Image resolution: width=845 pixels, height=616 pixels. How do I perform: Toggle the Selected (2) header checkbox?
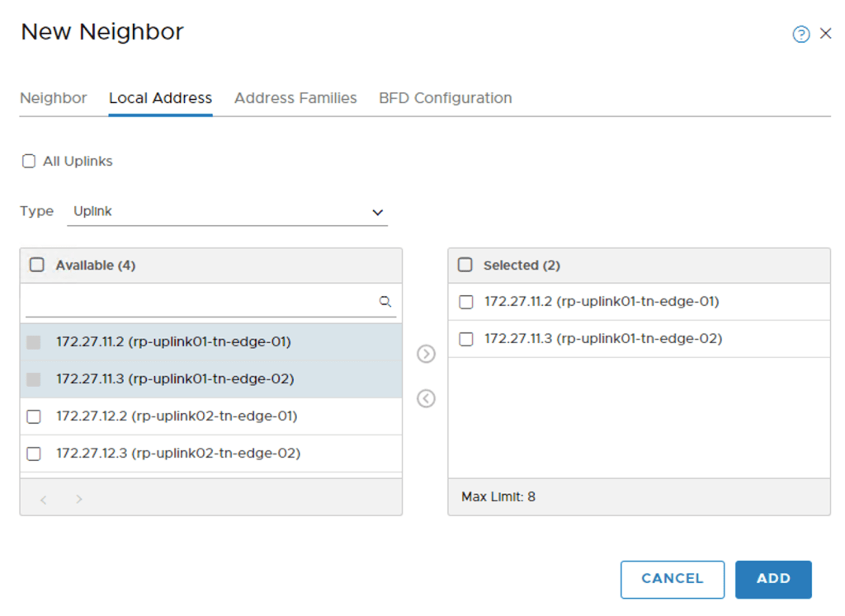pos(465,266)
